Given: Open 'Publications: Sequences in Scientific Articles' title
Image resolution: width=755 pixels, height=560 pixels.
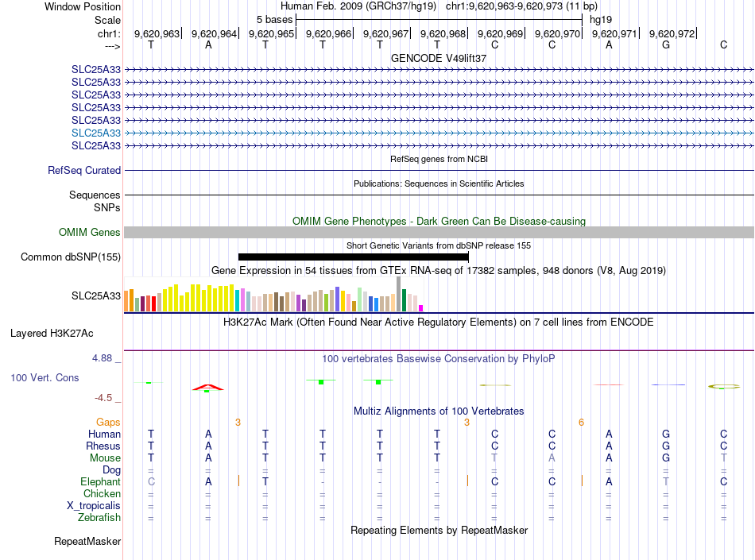Looking at the screenshot, I should pyautogui.click(x=439, y=183).
